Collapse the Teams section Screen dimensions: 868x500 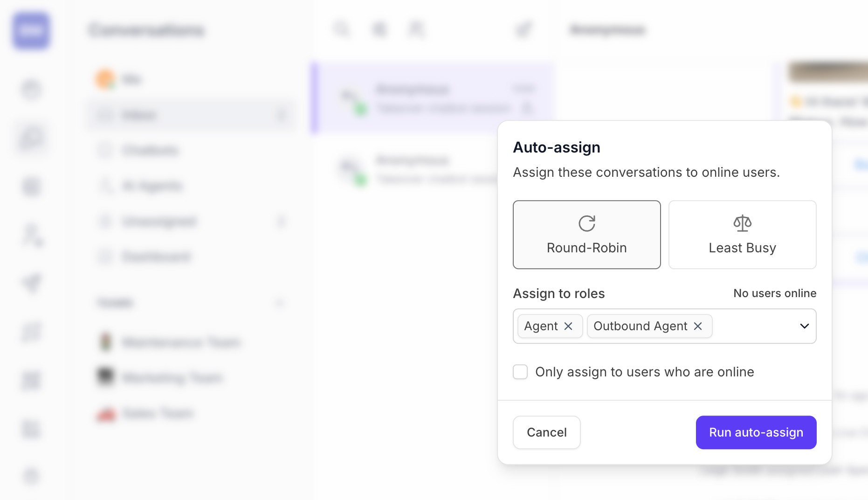(x=280, y=303)
